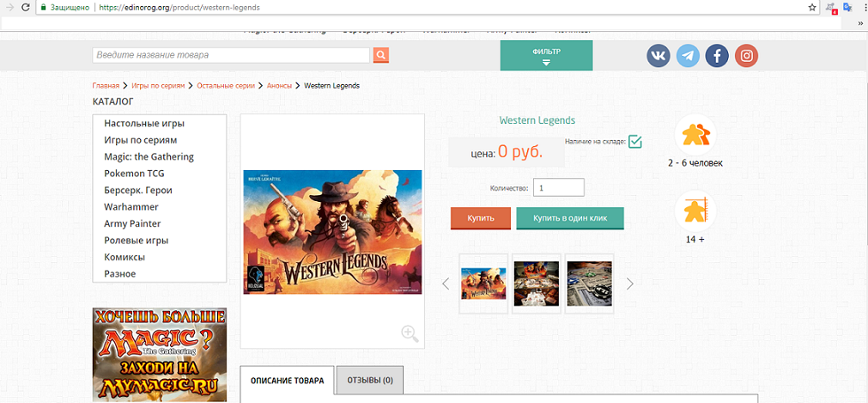Click the extension icon with red badge
Viewport: 868px width, 403px height.
pos(830,8)
